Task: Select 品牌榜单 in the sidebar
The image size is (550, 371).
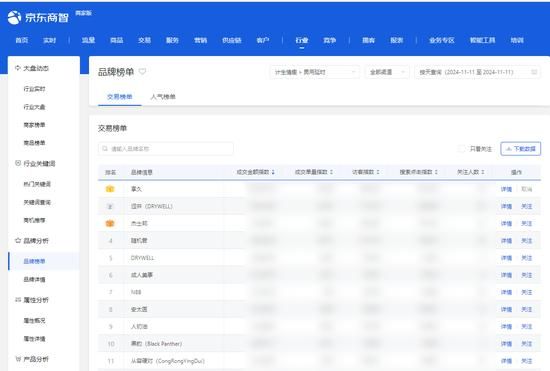Action: tap(34, 261)
